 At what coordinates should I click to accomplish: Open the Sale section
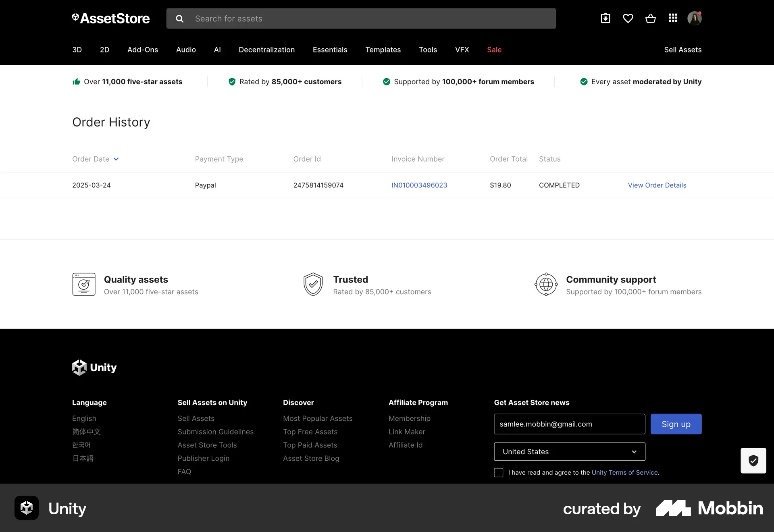point(494,50)
